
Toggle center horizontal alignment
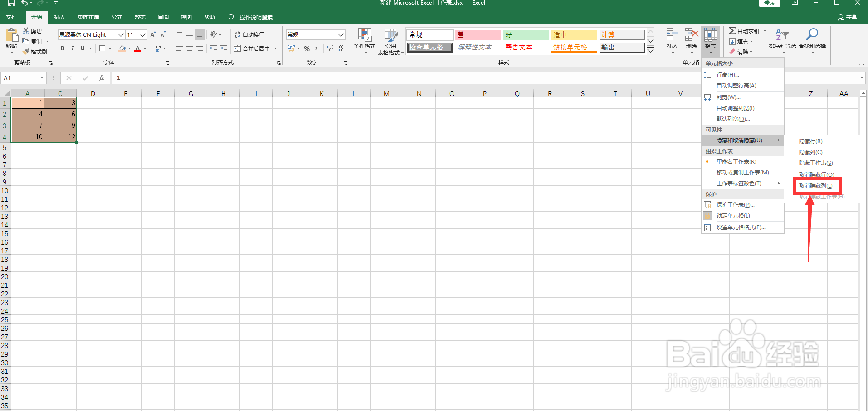[x=190, y=48]
